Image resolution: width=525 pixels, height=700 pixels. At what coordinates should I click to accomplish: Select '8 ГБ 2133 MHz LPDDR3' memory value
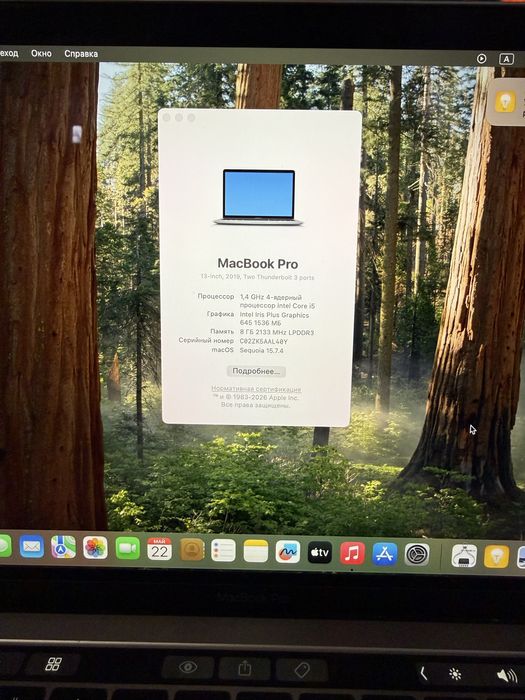click(277, 333)
